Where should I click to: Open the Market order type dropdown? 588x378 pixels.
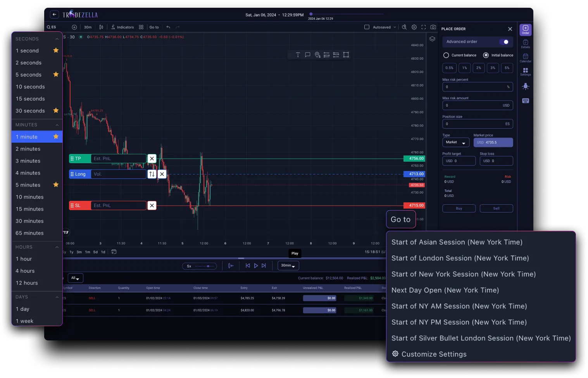click(x=456, y=142)
